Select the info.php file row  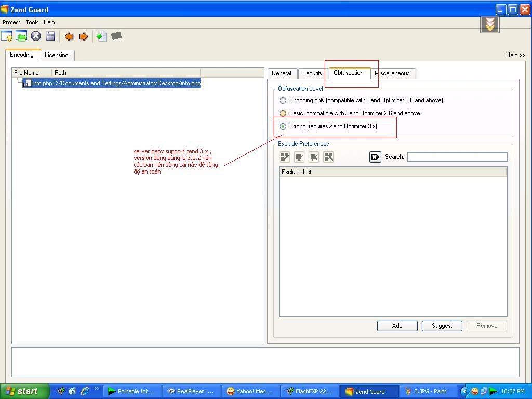112,83
